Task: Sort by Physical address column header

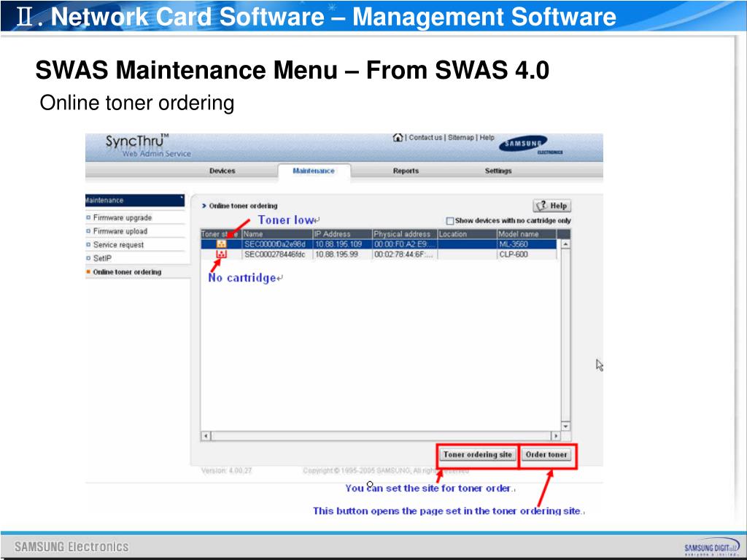Action: tap(405, 234)
